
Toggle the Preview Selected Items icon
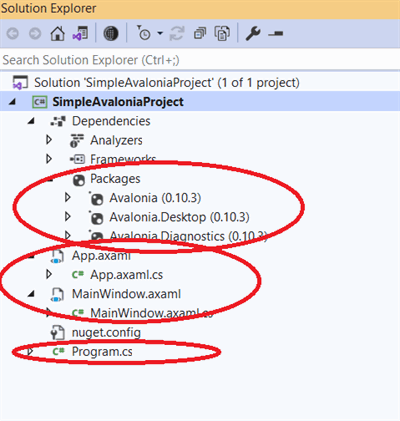click(x=276, y=33)
